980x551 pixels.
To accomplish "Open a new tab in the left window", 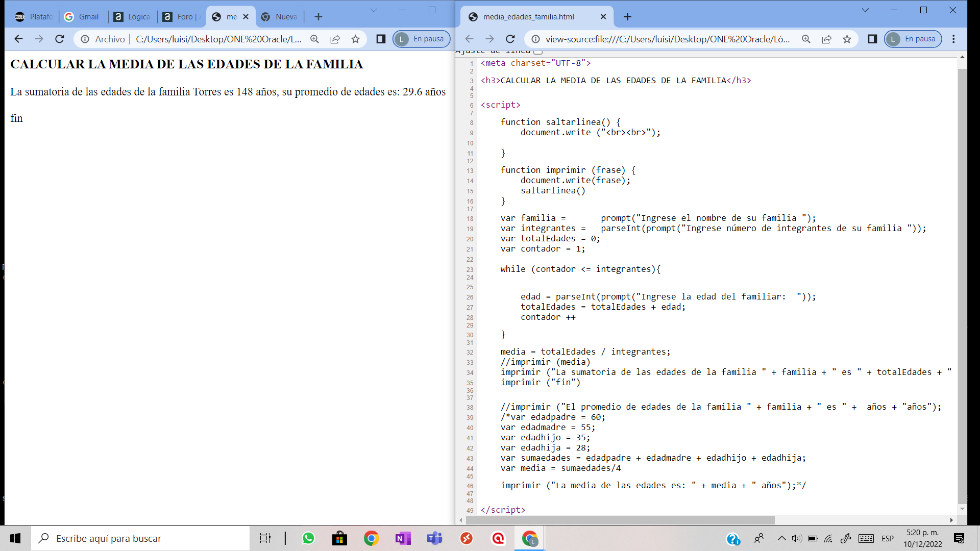I will (318, 17).
